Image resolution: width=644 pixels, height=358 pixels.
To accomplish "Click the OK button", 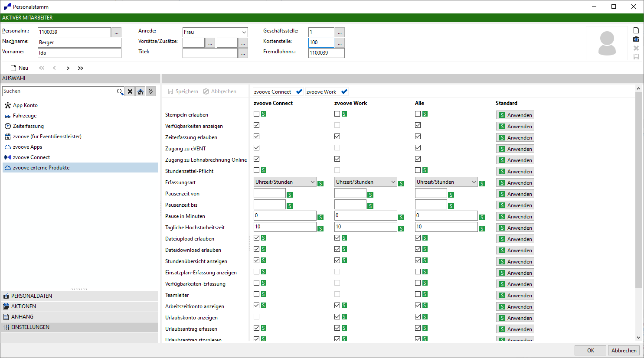I will [590, 351].
